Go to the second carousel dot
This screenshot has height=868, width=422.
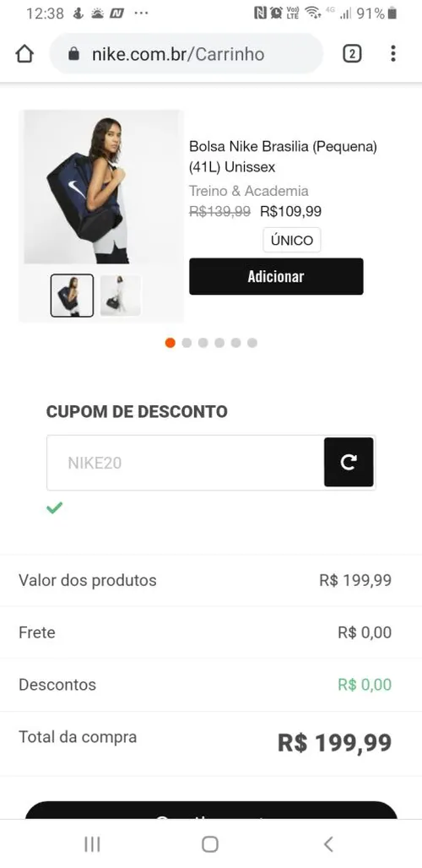tap(187, 343)
